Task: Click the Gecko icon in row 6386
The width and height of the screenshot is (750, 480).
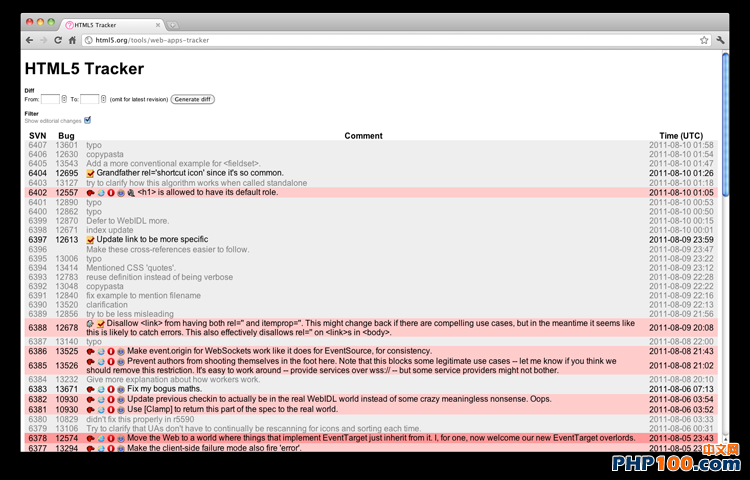Action: click(90, 351)
